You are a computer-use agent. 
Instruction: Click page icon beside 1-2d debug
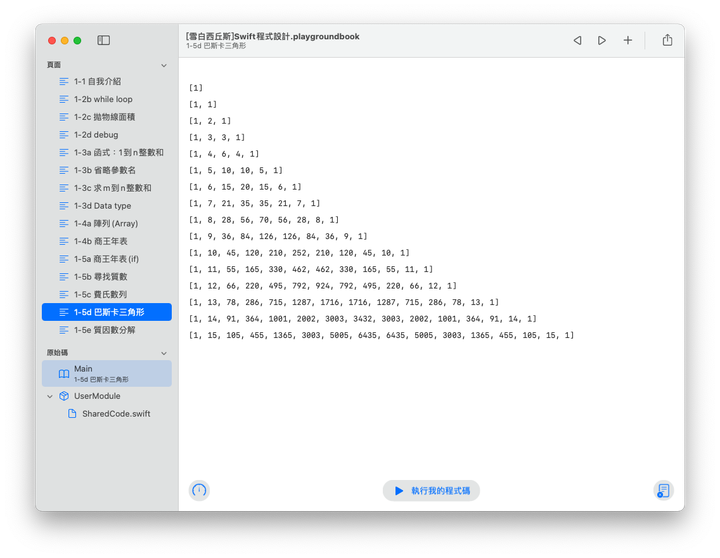(x=64, y=135)
